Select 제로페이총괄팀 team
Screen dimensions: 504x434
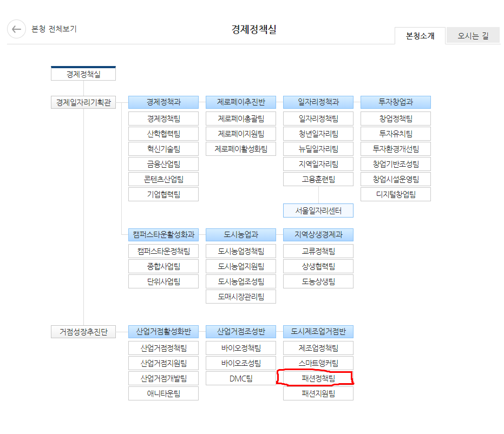click(x=241, y=119)
